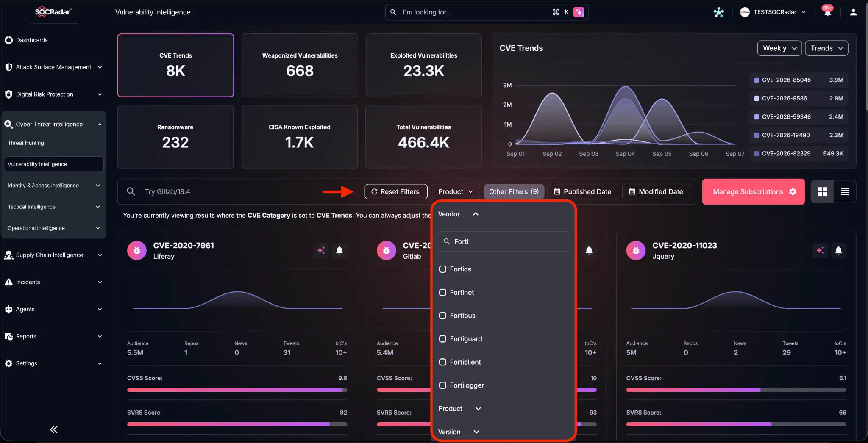Open the TESTSOCRadar account dropdown
Image resolution: width=868 pixels, height=443 pixels.
click(x=773, y=12)
